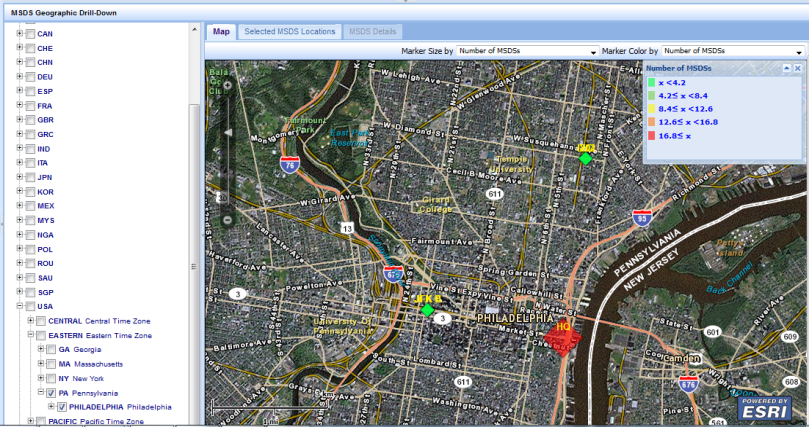Expand the CENTRAL Central Time Zone node

click(x=30, y=320)
